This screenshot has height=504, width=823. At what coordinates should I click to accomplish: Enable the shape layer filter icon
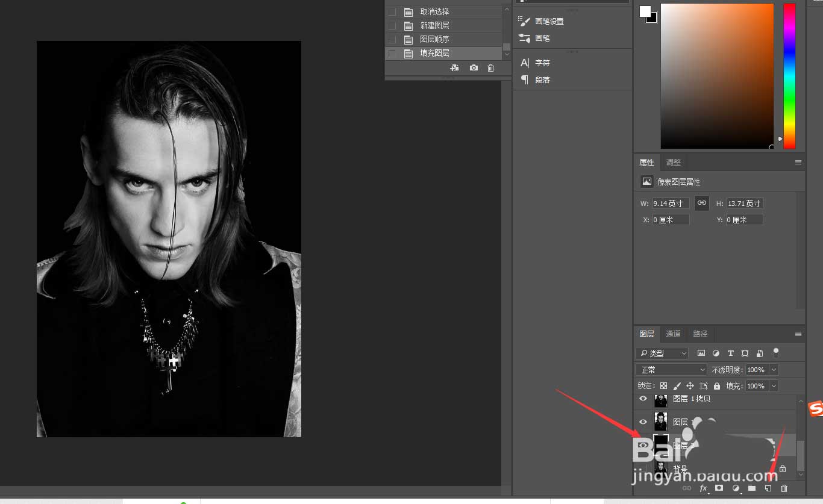point(745,353)
